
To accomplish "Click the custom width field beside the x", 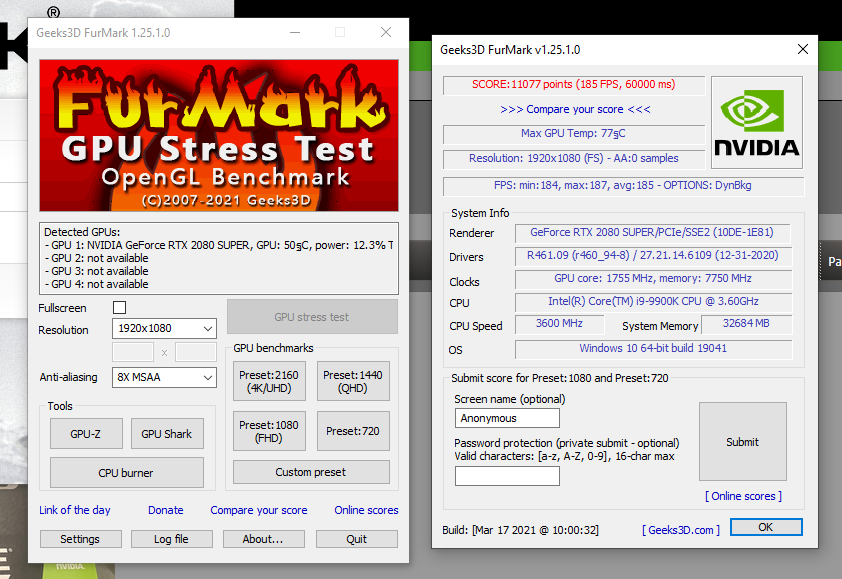I will click(133, 352).
